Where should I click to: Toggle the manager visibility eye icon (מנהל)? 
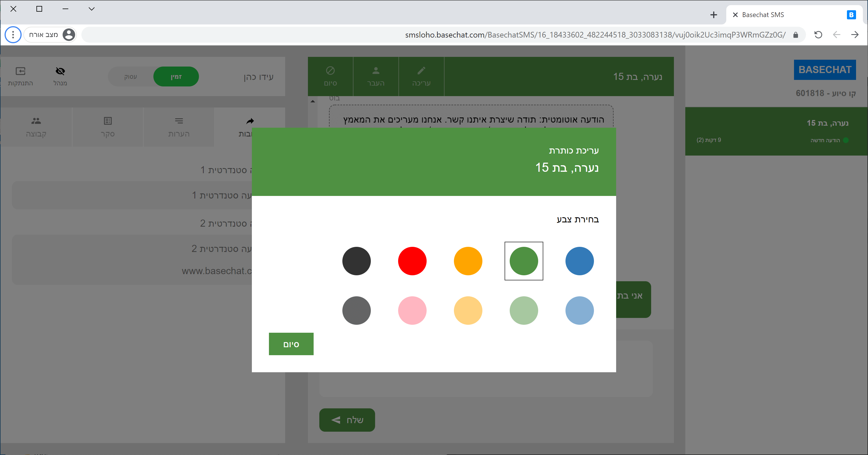coord(60,71)
